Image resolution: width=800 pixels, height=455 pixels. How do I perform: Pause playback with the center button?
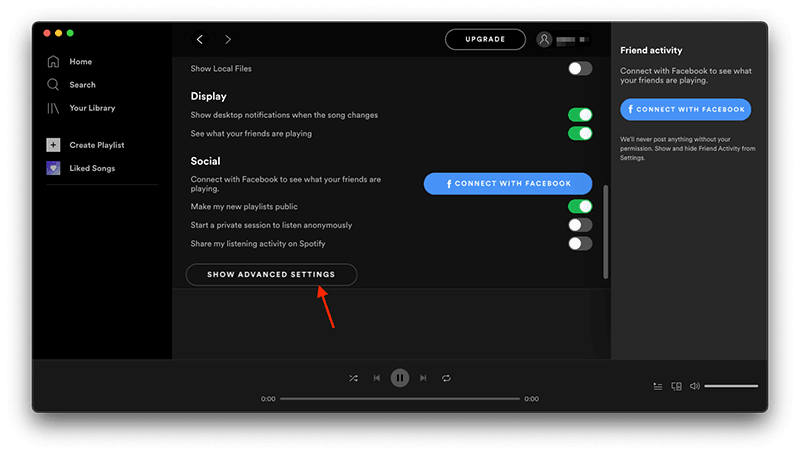[400, 378]
